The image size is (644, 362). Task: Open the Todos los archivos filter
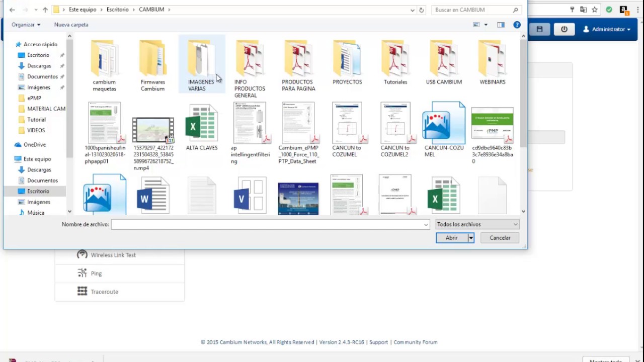coord(477,224)
